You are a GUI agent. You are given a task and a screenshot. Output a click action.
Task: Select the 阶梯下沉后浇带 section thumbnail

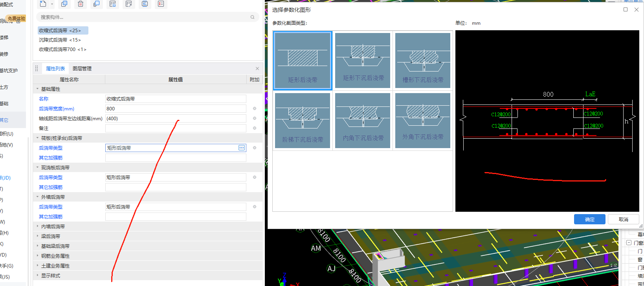tap(303, 121)
